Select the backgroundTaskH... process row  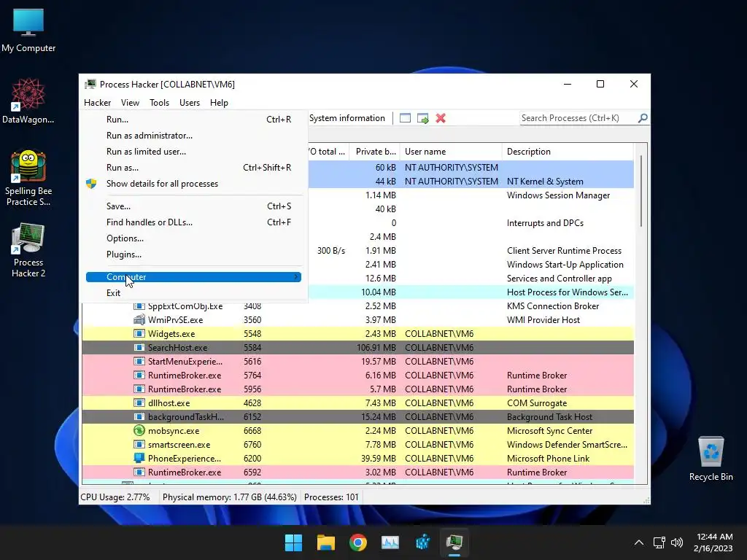(357, 416)
